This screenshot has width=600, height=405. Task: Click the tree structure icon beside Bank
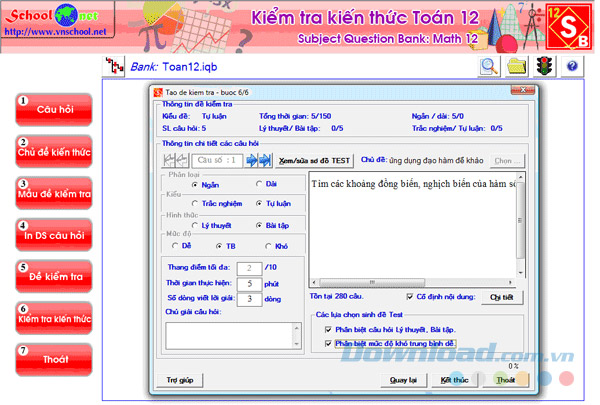pyautogui.click(x=114, y=67)
